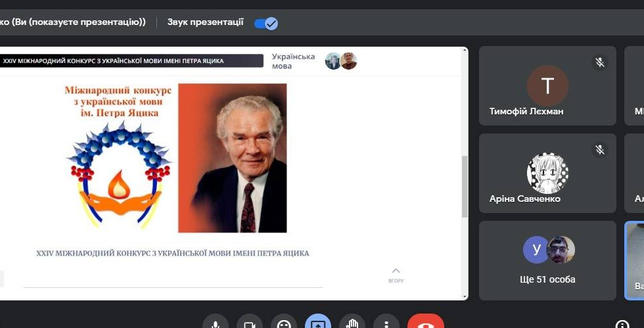The image size is (644, 328).
Task: Click the Українська мова label
Action: (x=293, y=61)
